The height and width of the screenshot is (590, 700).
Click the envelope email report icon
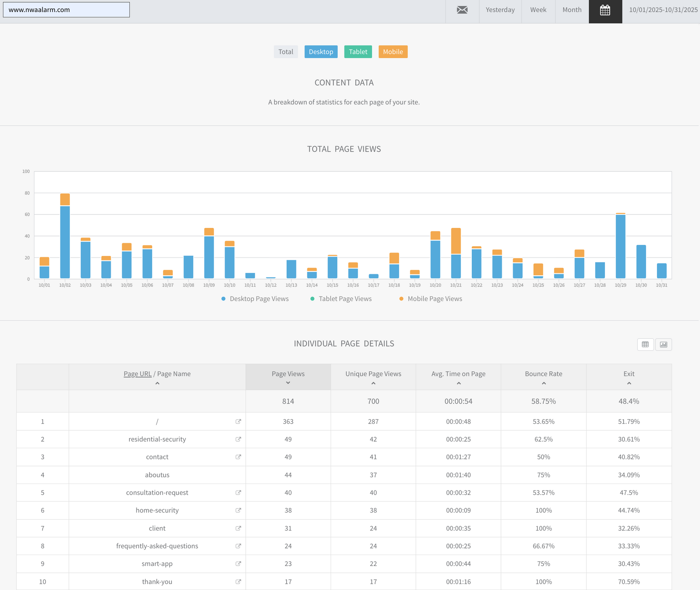(462, 10)
